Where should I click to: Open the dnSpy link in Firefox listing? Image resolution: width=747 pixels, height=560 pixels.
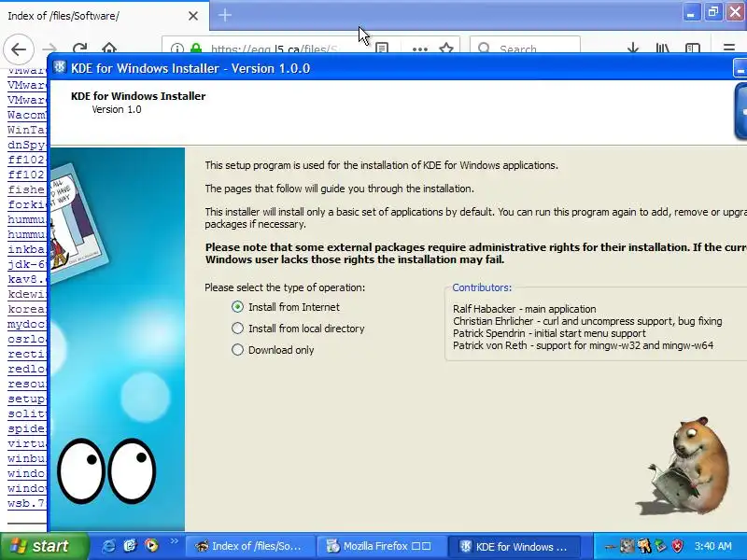pyautogui.click(x=27, y=145)
